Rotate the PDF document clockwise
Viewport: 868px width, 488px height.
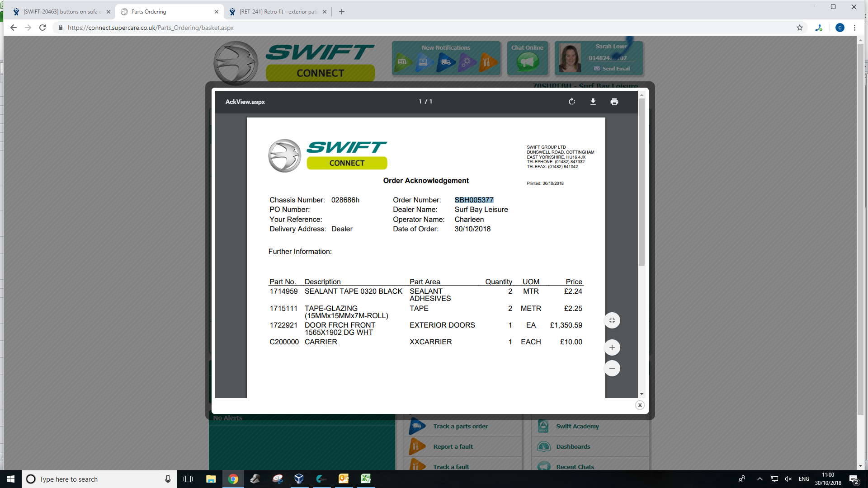click(x=572, y=102)
